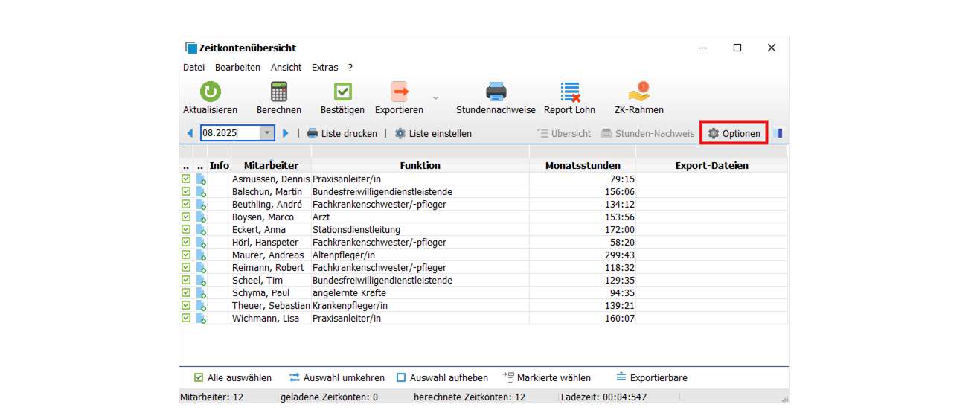Toggle the checkbox for Wichmann, Lisa
This screenshot has width=980, height=419.
point(186,319)
